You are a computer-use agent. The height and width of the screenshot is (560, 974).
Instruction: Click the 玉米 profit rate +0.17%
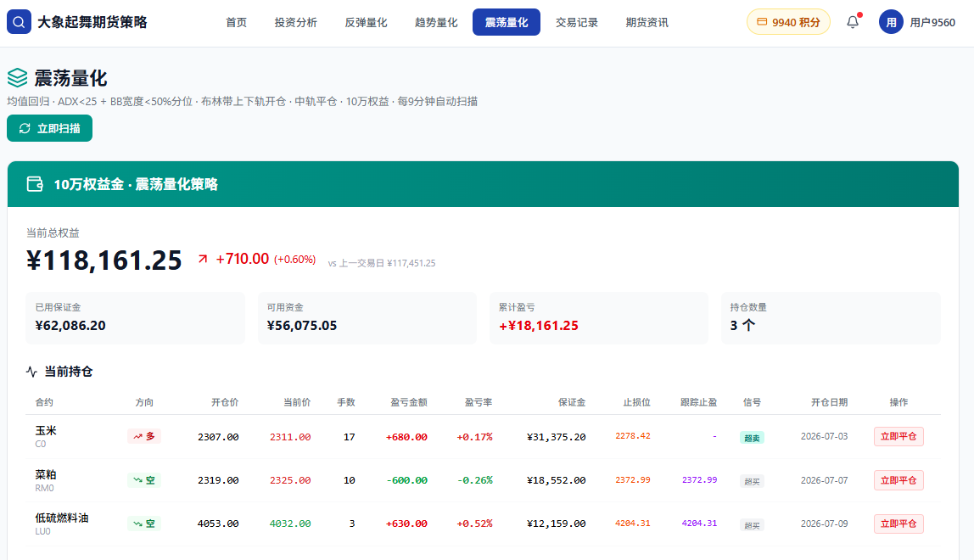pyautogui.click(x=474, y=437)
